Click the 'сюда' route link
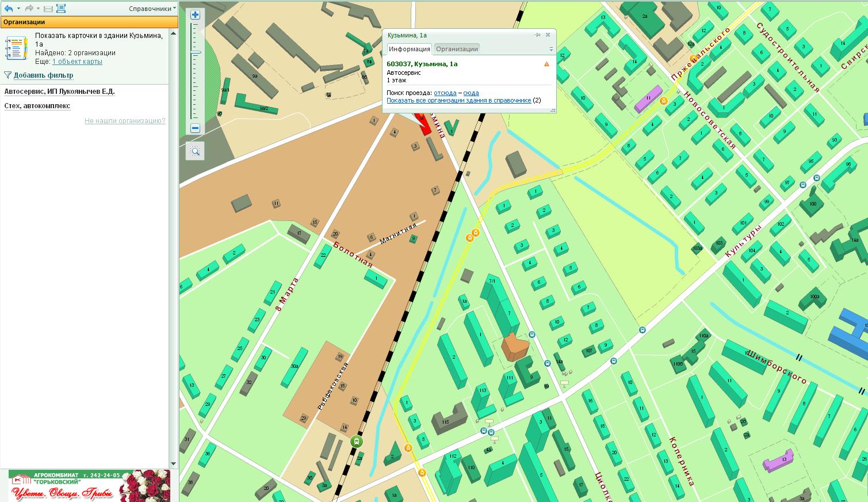Screen dimensions: 868x502 [471, 93]
